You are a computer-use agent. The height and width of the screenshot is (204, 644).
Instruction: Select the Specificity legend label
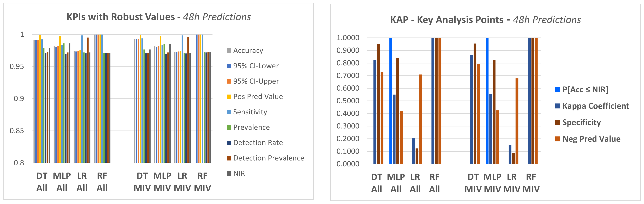(582, 123)
